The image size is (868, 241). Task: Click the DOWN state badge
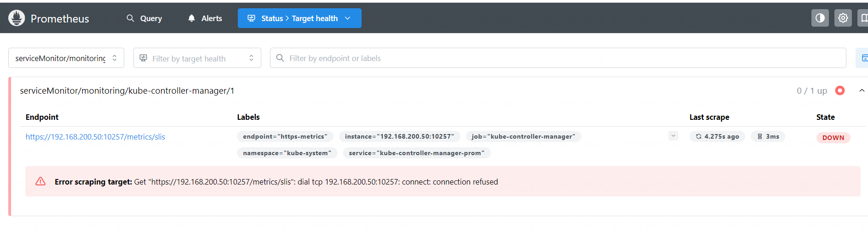pyautogui.click(x=833, y=138)
